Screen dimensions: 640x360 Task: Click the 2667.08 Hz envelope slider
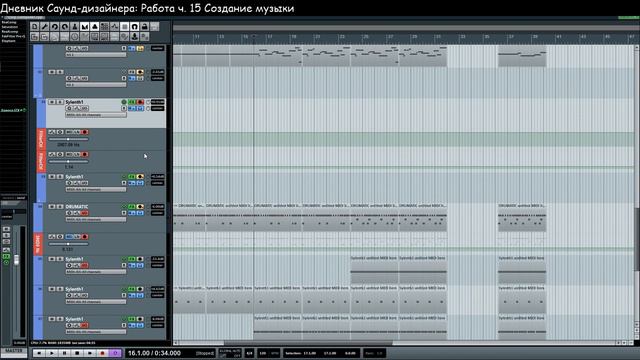click(x=68, y=139)
